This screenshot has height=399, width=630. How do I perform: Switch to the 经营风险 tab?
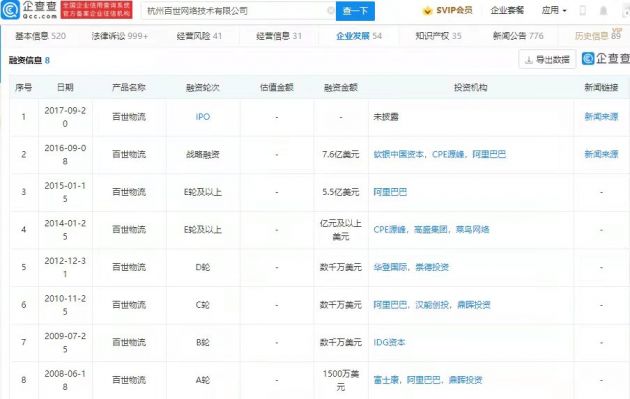pos(199,36)
